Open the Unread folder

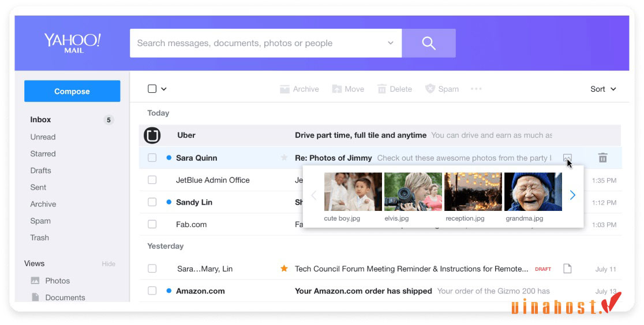[43, 137]
